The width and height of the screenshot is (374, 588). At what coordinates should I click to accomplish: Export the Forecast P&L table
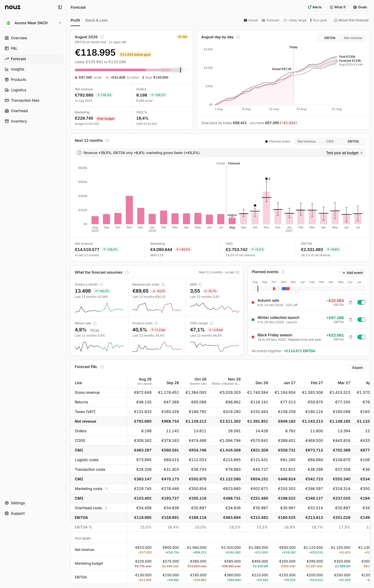click(x=357, y=367)
